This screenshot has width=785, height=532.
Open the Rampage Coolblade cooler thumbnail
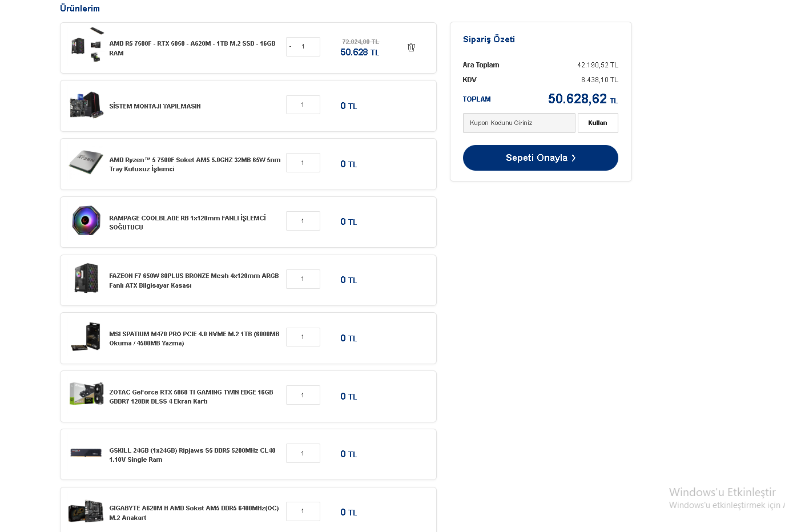86,221
